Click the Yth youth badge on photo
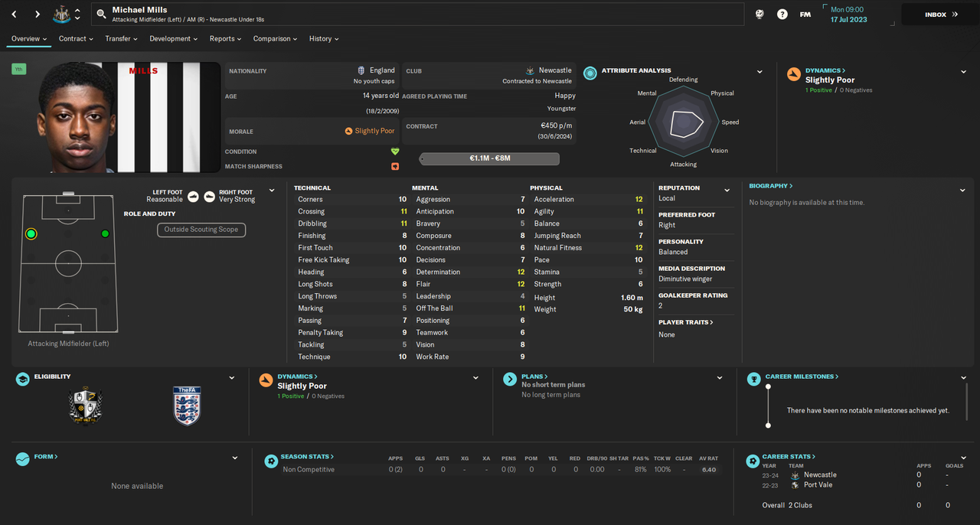The height and width of the screenshot is (525, 980). (18, 69)
